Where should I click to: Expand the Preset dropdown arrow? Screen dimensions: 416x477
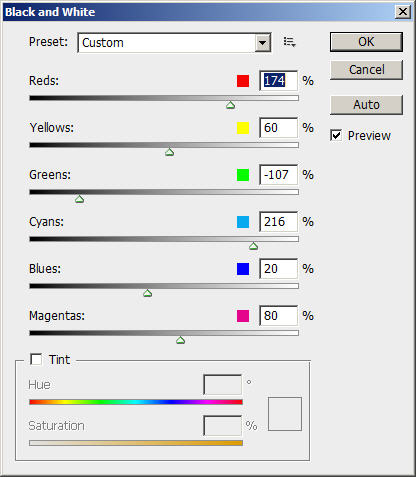(x=263, y=43)
